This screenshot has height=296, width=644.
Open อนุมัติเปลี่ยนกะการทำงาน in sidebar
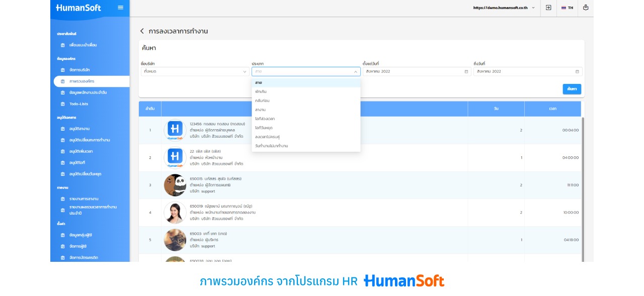point(90,140)
